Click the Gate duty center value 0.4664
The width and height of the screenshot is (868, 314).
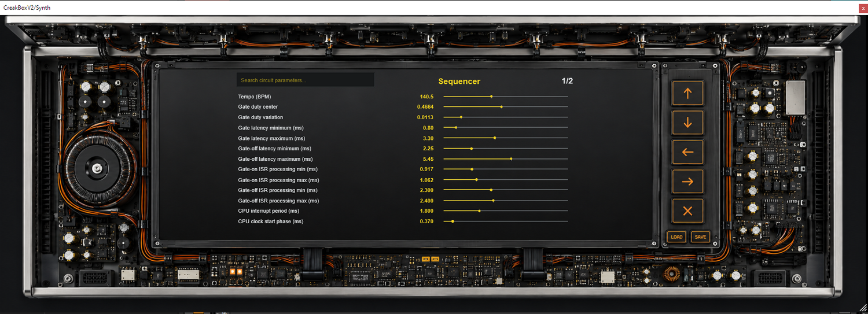pyautogui.click(x=425, y=107)
